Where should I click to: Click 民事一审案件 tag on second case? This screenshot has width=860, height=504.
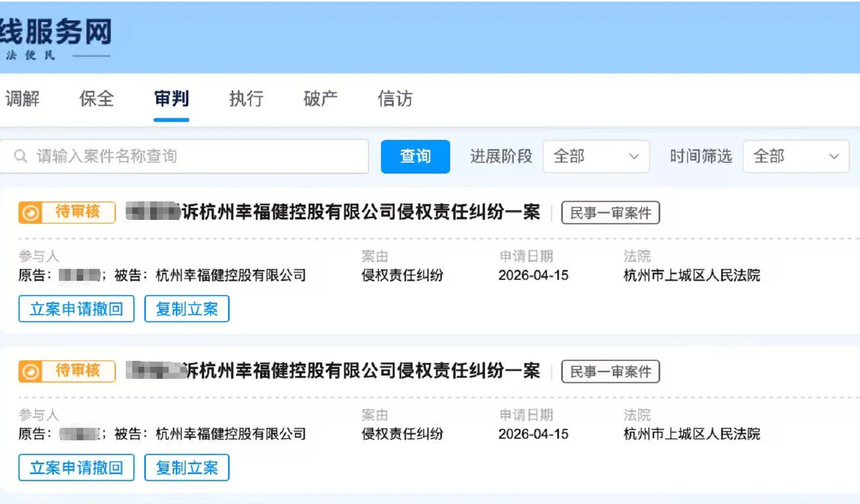(610, 371)
